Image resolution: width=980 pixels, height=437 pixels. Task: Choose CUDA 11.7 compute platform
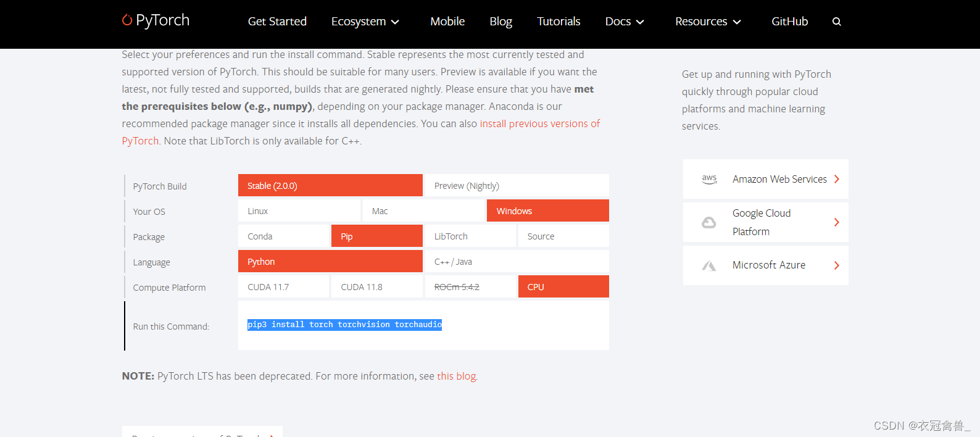point(284,286)
